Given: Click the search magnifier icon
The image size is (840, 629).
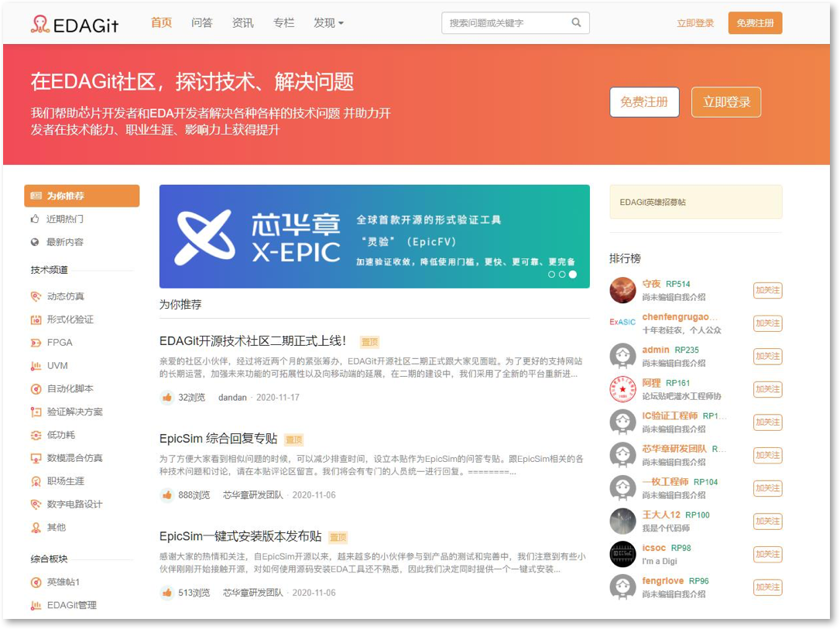Looking at the screenshot, I should point(576,22).
